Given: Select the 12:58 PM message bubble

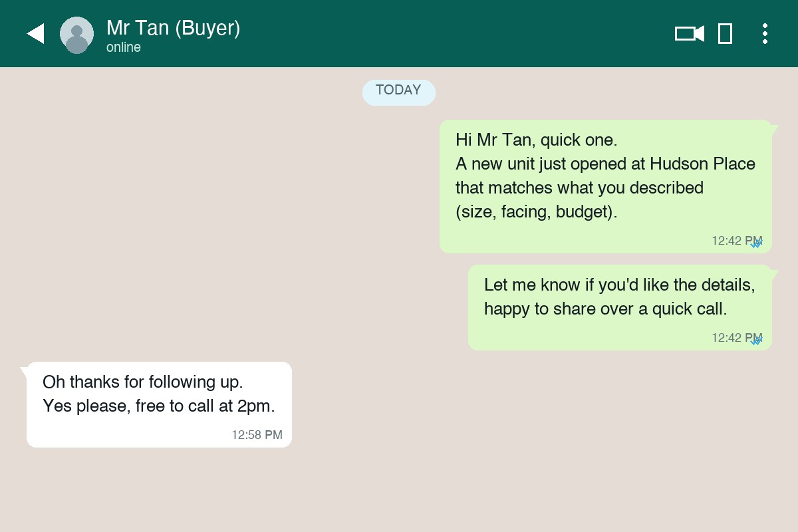Looking at the screenshot, I should point(159,404).
